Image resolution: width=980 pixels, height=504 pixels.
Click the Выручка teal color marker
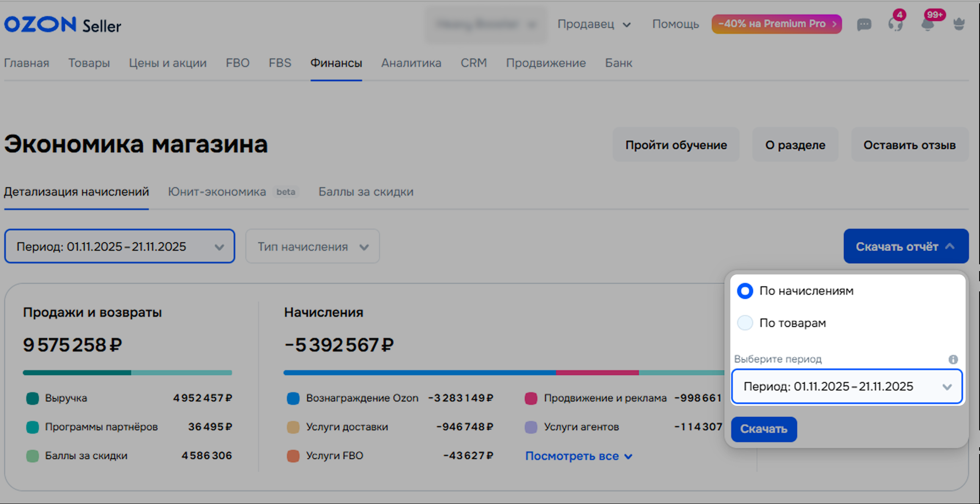click(x=33, y=398)
